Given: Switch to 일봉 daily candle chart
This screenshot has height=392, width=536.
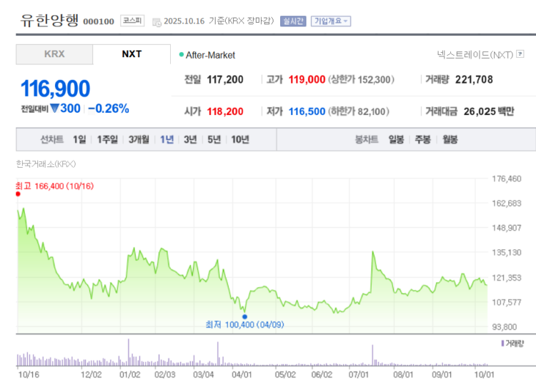Looking at the screenshot, I should click(397, 139).
